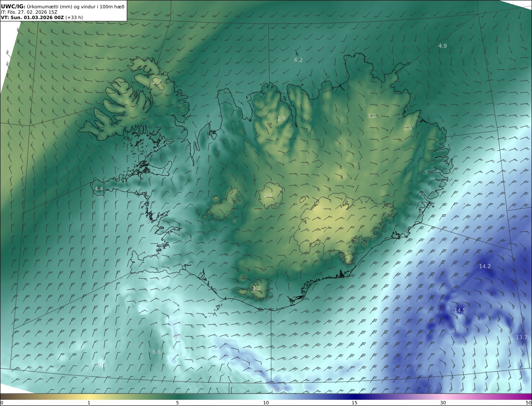Click the 15 tick on color scale
Image resolution: width=532 pixels, height=406 pixels.
[355, 403]
